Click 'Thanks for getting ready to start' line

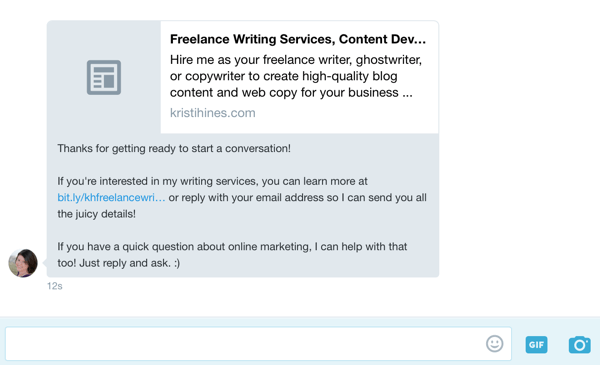pyautogui.click(x=174, y=148)
